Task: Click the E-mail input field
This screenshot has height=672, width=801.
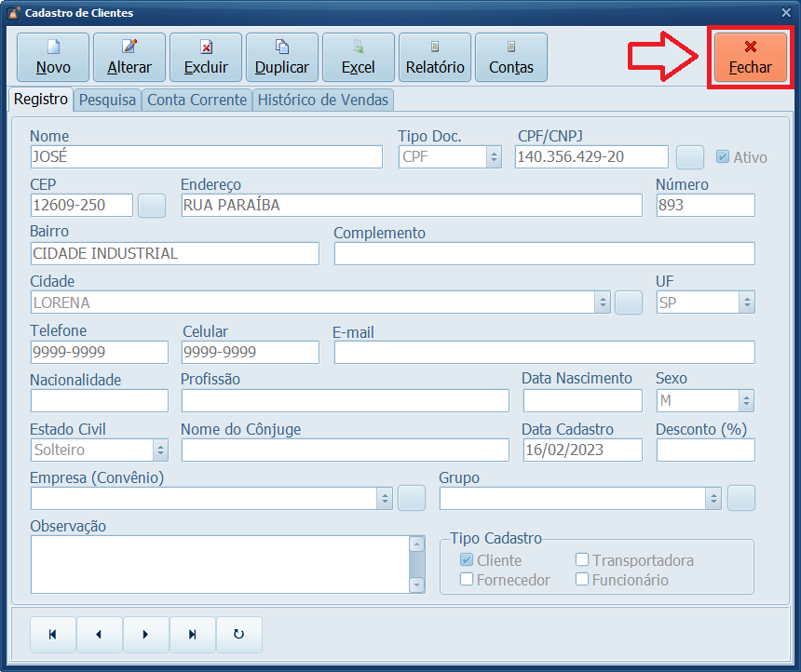Action: [x=544, y=352]
